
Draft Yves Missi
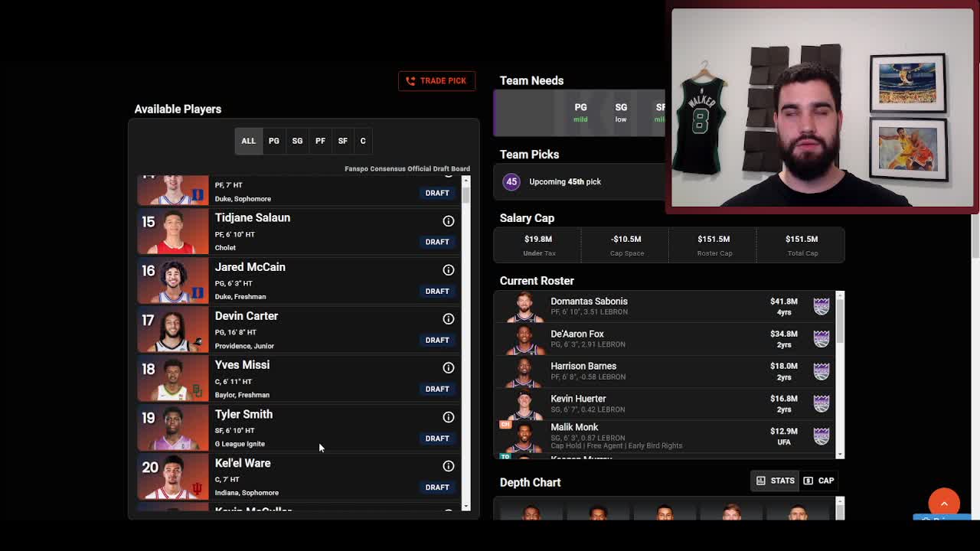tap(437, 389)
